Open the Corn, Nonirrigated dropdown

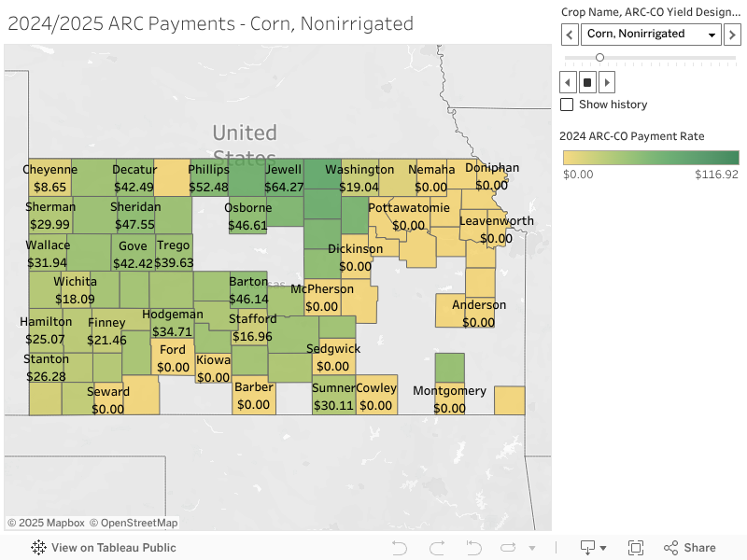[x=651, y=35]
